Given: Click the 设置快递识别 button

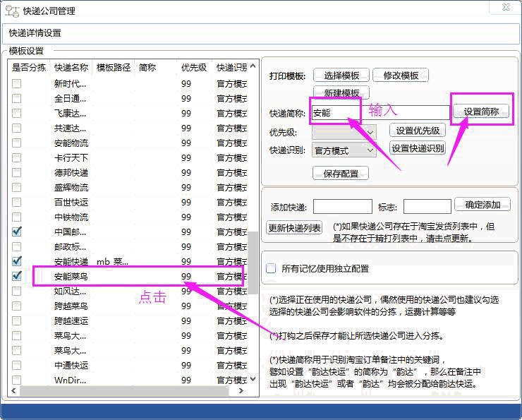Looking at the screenshot, I should pos(418,148).
